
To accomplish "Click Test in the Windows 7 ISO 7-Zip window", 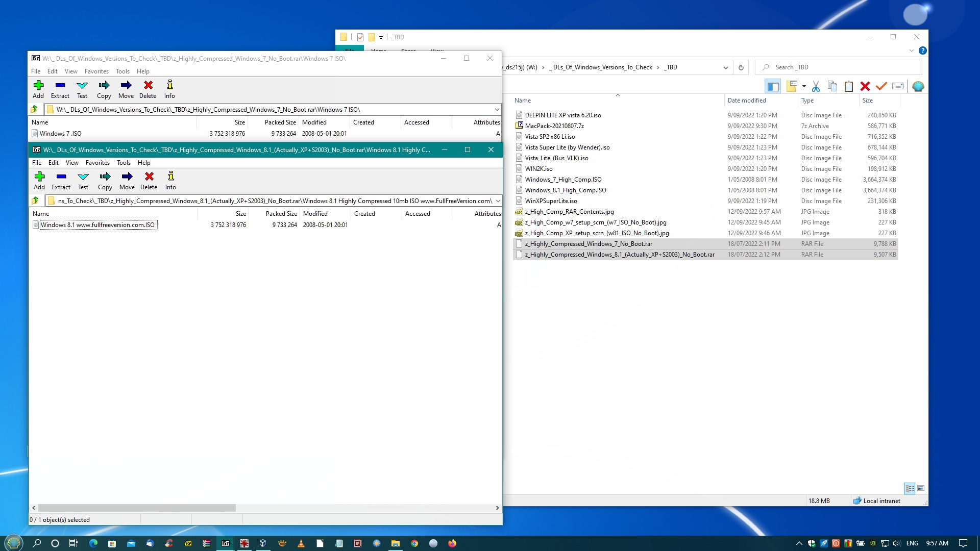I will coord(82,89).
